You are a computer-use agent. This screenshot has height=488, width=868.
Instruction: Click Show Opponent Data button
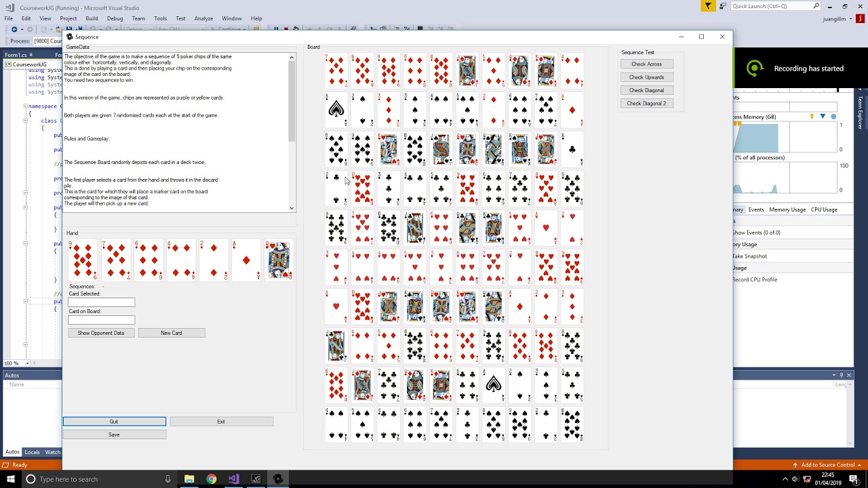100,333
